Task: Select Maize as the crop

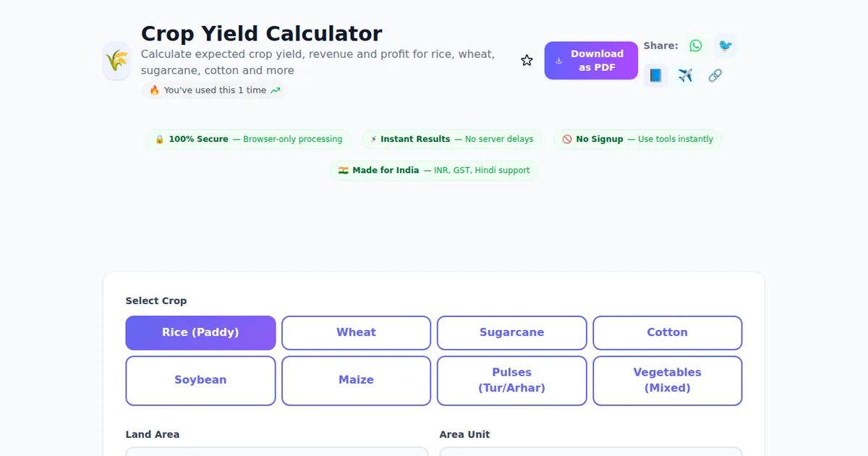Action: pyautogui.click(x=356, y=380)
